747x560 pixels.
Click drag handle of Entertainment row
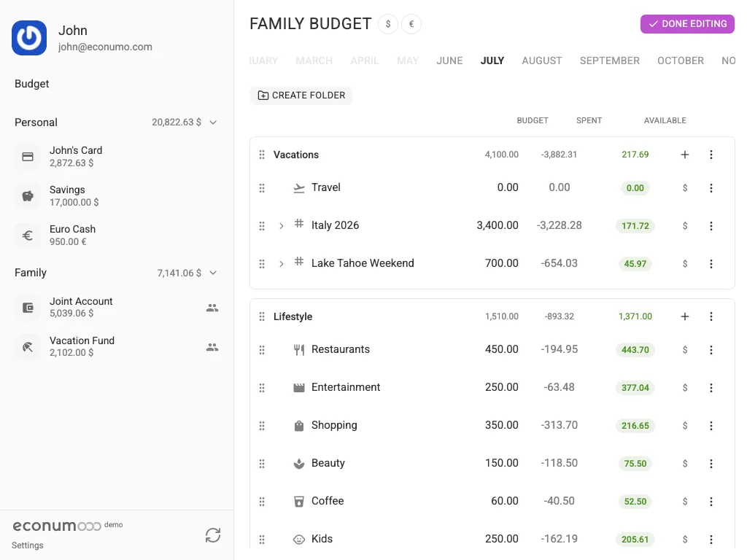[x=262, y=388]
